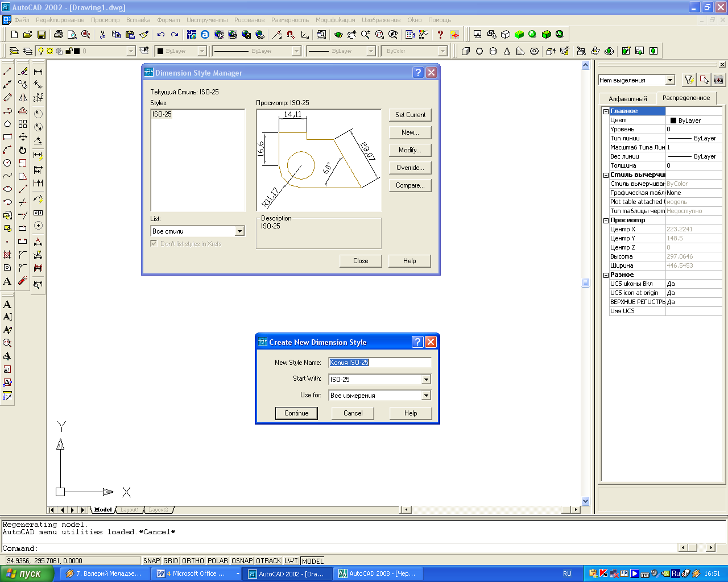
Task: Select the Polygon drawing tool
Action: tap(7, 123)
